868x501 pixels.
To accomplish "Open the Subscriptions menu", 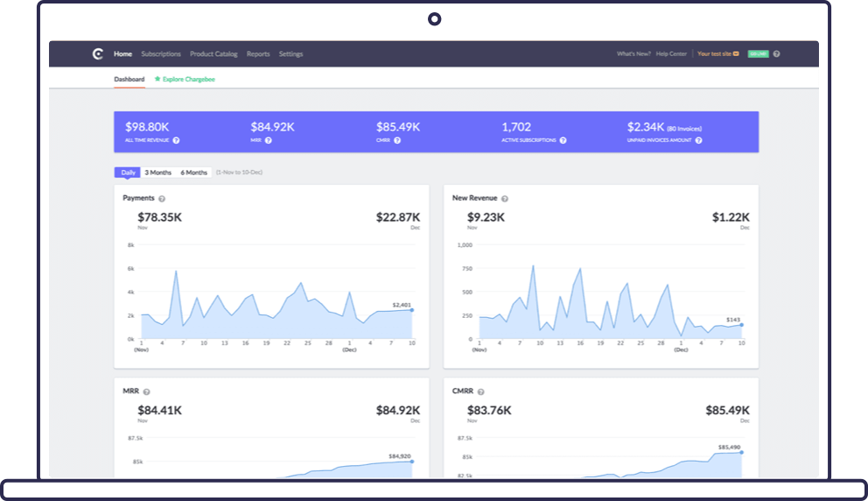I will click(161, 54).
